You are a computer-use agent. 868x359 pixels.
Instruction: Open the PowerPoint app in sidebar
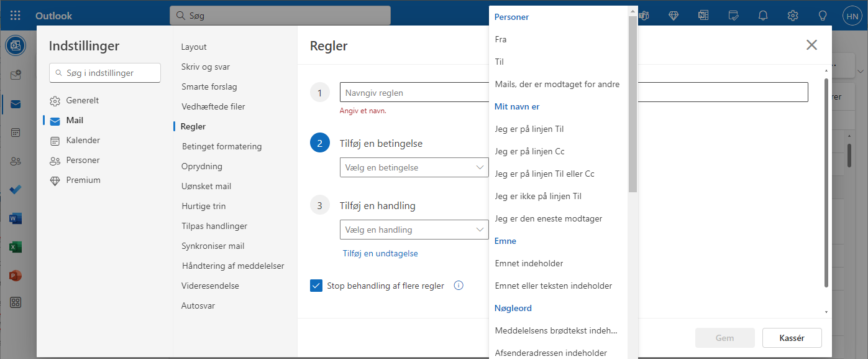16,275
